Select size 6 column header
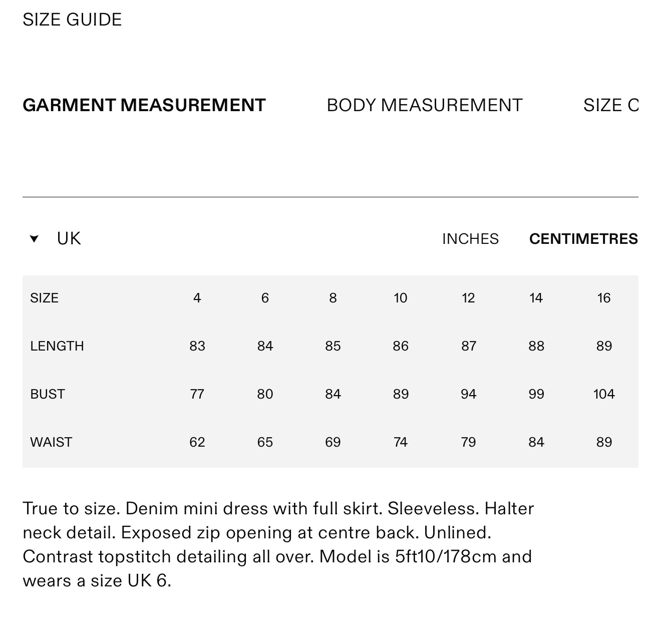This screenshot has height=644, width=661. [x=265, y=298]
